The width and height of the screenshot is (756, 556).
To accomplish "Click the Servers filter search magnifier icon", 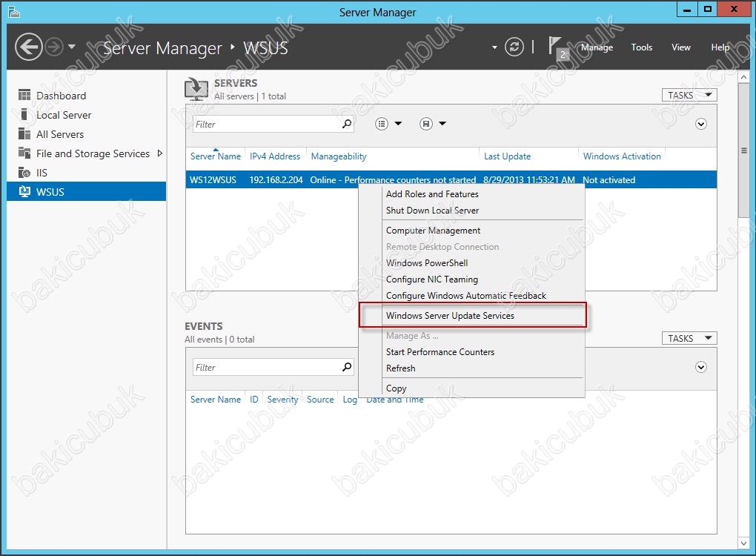I will tap(347, 124).
